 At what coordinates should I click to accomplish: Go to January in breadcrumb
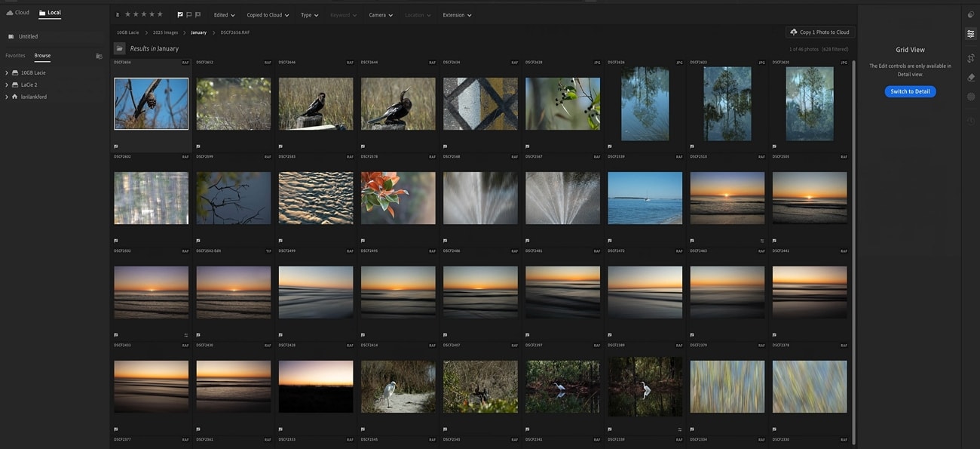198,32
